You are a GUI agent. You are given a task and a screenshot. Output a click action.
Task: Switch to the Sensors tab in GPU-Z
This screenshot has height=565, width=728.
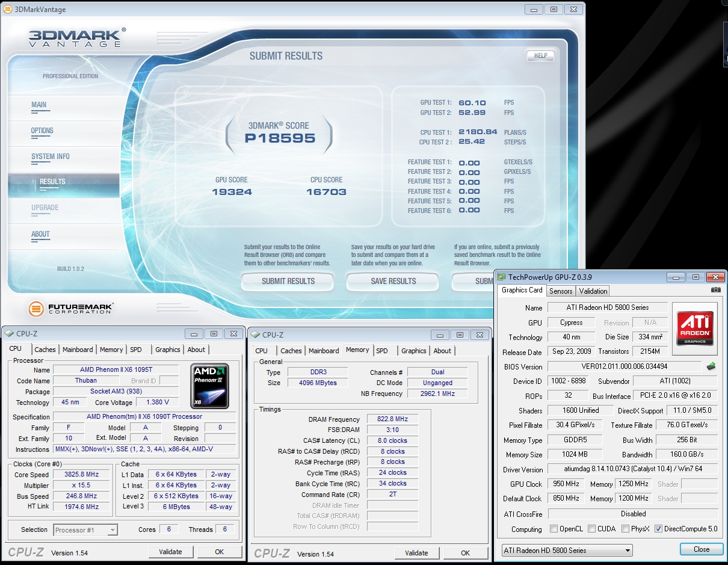[x=561, y=291]
